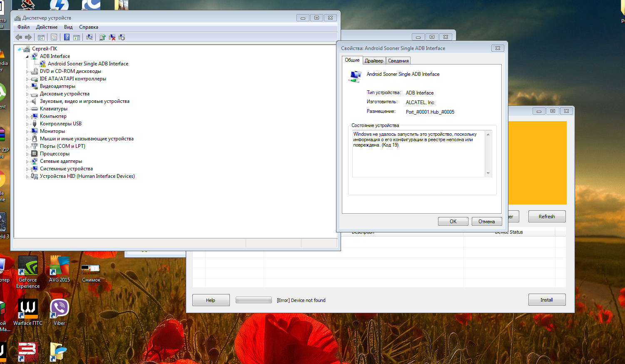Switch to the Драйвер tab
625x364 pixels.
374,61
